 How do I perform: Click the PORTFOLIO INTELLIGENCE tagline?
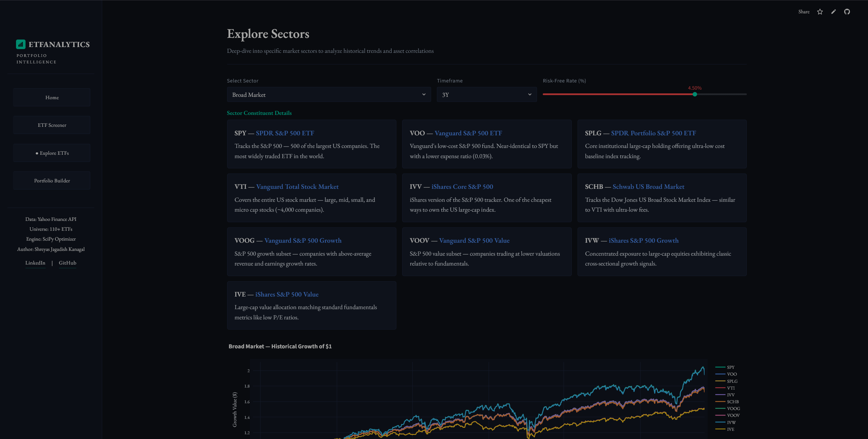click(36, 59)
